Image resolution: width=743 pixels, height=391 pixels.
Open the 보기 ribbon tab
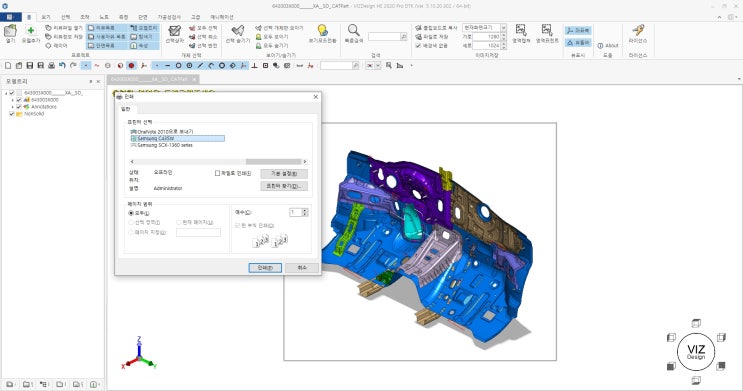click(x=46, y=17)
